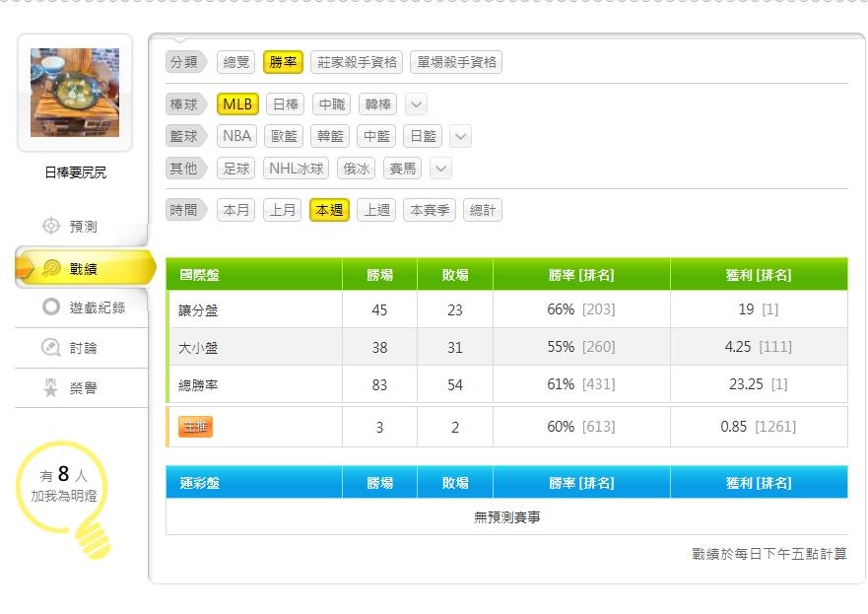Click the 遊戲紀錄 circle icon
This screenshot has width=868, height=614.
[x=51, y=307]
